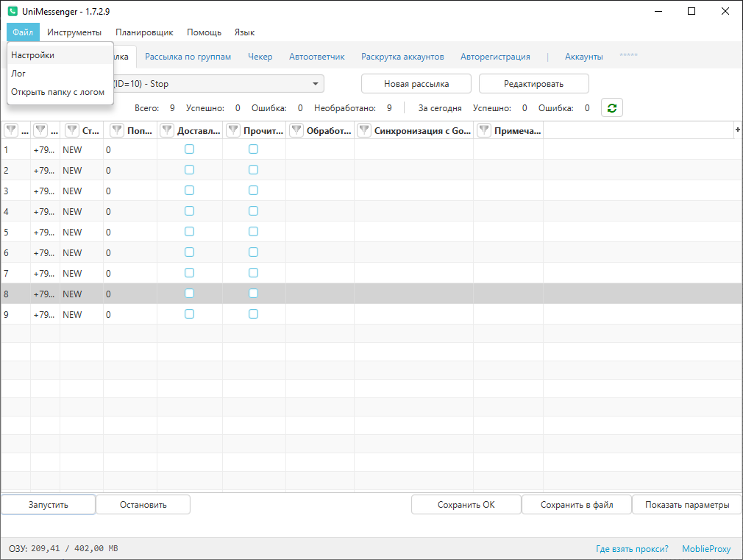Open filter for the Обработано column
The image size is (743, 560).
tap(296, 130)
